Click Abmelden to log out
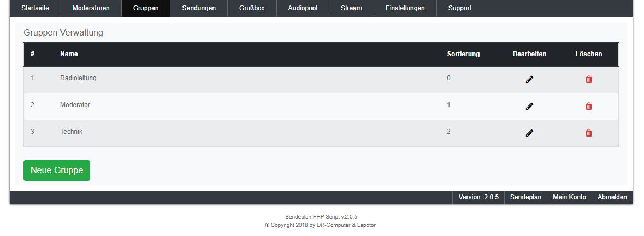This screenshot has height=236, width=644. (612, 197)
